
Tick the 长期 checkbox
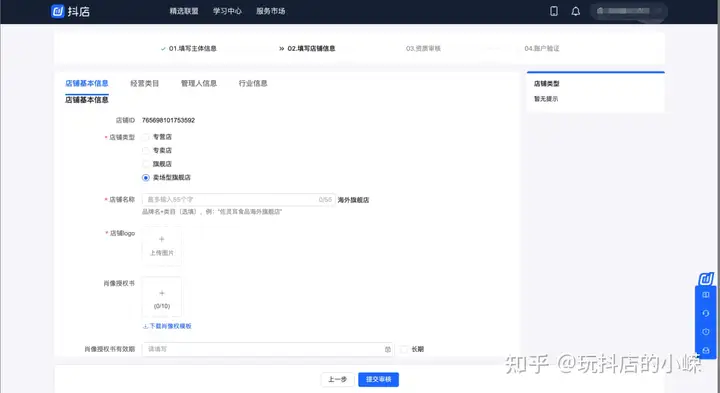tap(404, 349)
